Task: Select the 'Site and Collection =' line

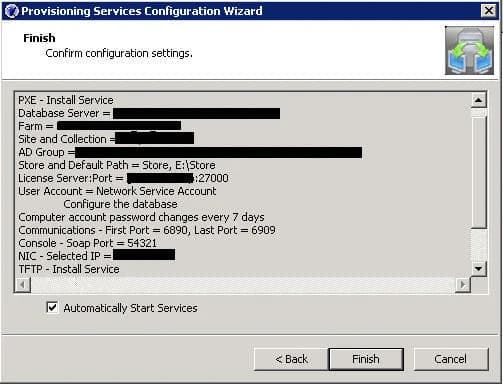Action: 106,139
